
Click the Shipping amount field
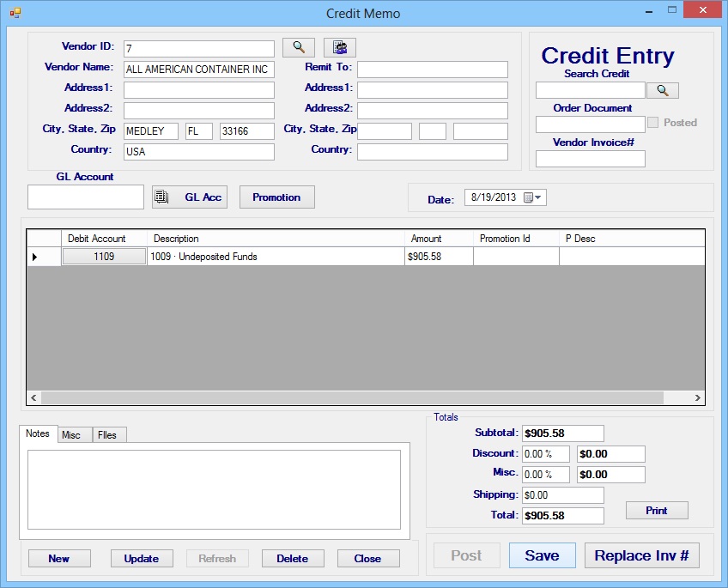(562, 495)
